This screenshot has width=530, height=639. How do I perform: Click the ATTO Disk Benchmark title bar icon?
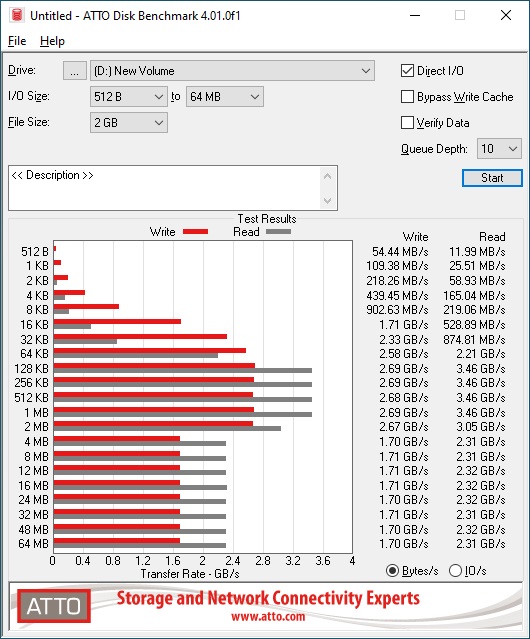click(x=17, y=15)
